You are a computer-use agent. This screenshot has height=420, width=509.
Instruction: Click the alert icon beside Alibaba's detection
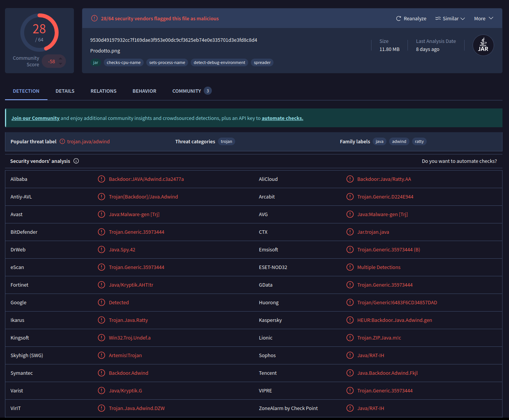101,179
